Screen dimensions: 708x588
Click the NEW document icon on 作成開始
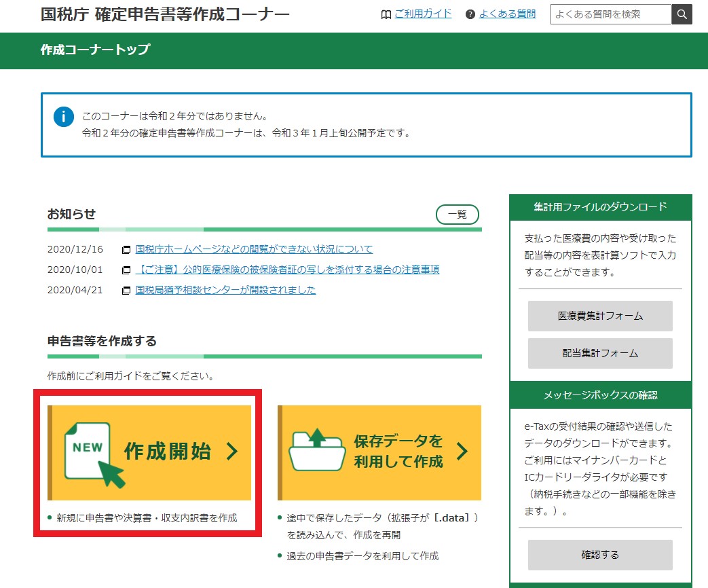[94, 454]
